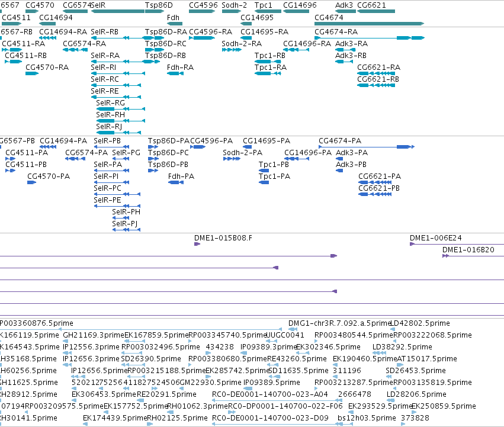504x427 pixels.
Task: Select EST LD42802.5prime
Action: (x=420, y=323)
